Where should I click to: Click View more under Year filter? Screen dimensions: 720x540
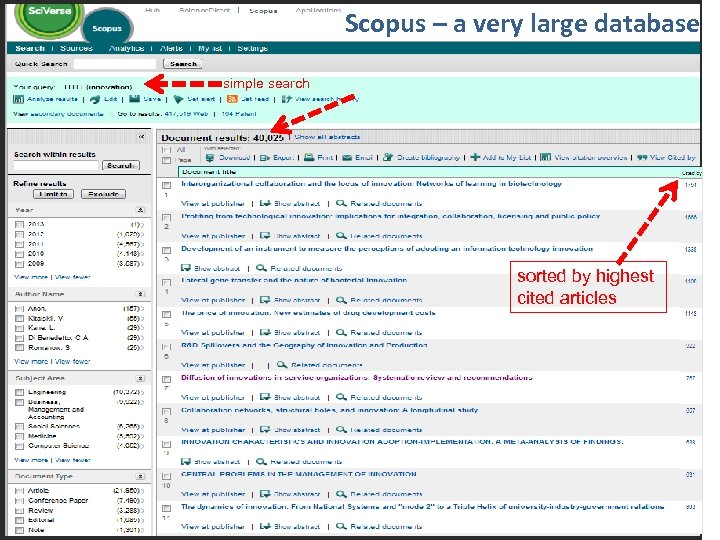(x=31, y=277)
